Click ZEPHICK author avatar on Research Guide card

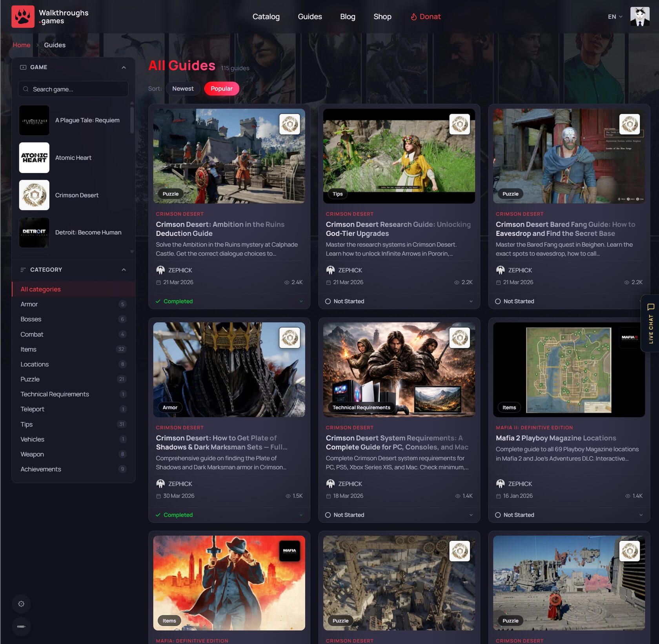click(x=330, y=270)
